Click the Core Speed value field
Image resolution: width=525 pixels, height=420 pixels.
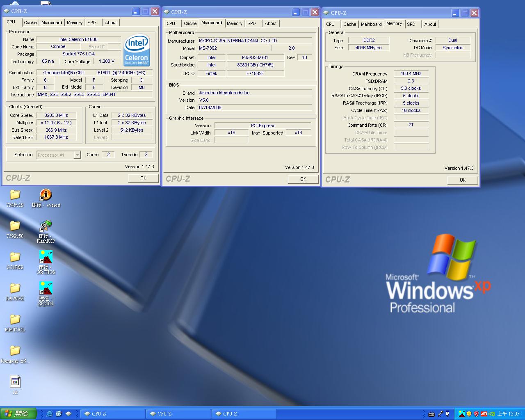[57, 115]
